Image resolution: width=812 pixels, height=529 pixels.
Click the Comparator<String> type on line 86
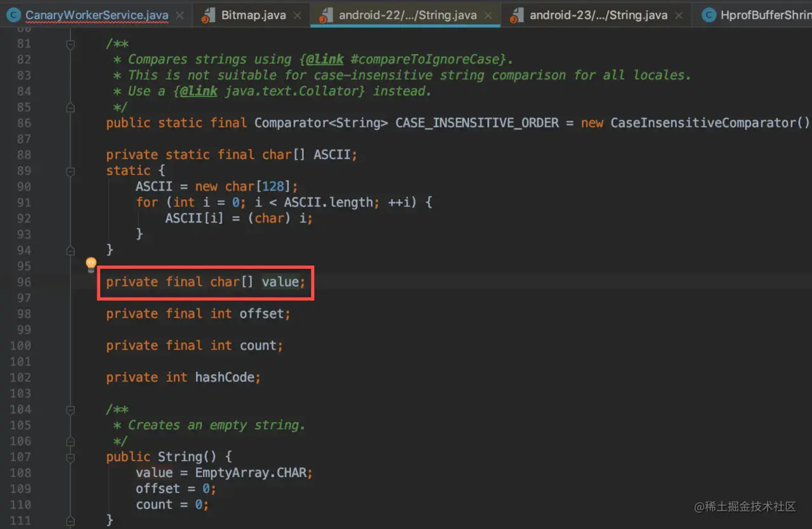[x=321, y=123]
